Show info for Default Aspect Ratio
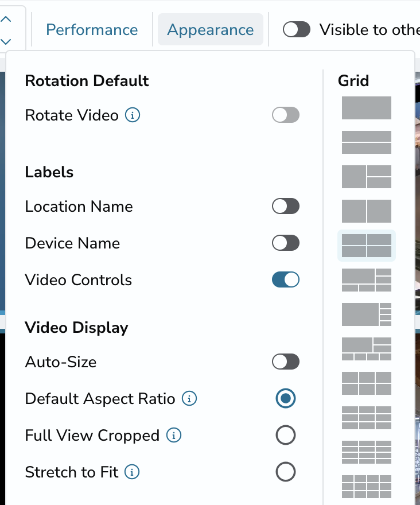420x505 pixels. click(x=189, y=398)
